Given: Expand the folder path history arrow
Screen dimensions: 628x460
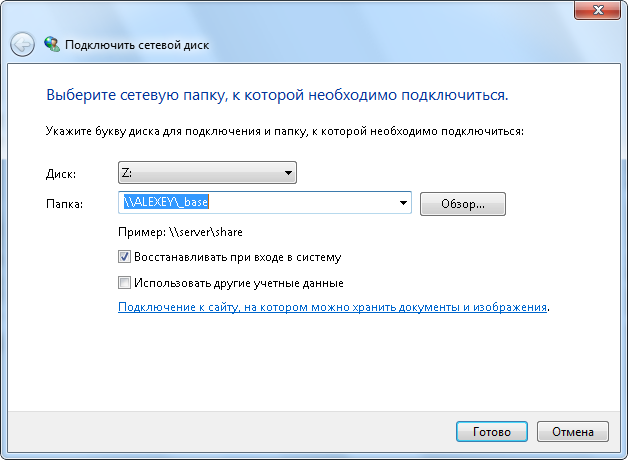Looking at the screenshot, I should pyautogui.click(x=404, y=203).
